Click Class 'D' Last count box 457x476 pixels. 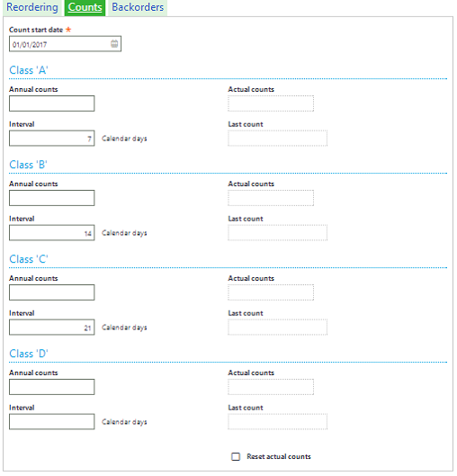[x=278, y=422]
